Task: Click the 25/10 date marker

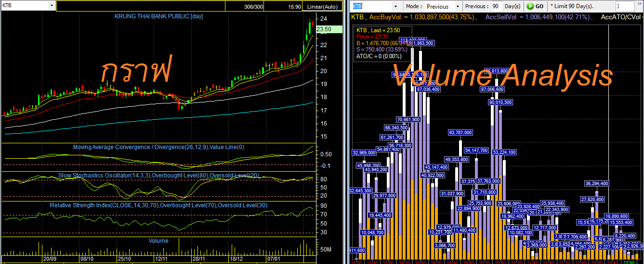Action: (124, 258)
